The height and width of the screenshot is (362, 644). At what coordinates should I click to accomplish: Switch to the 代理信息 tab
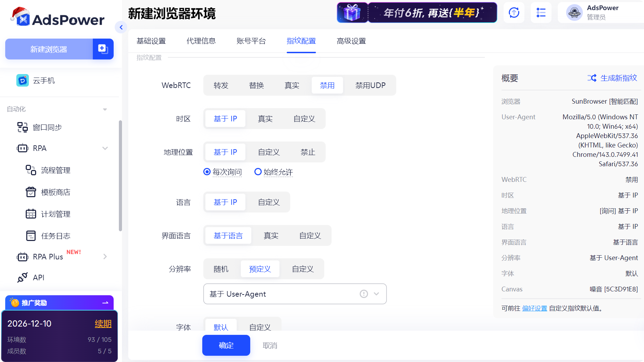201,41
